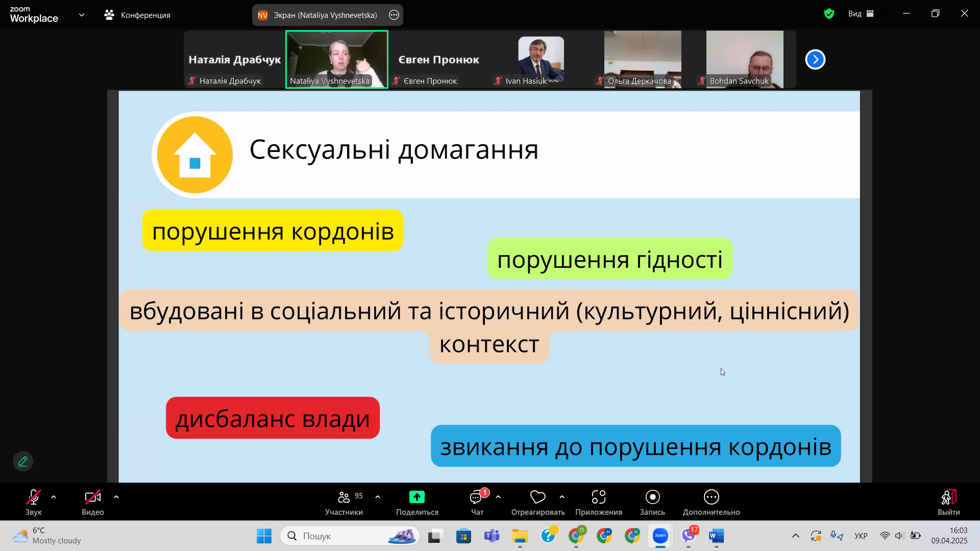Unmute the microphone audio button
This screenshot has height=551, width=980.
[33, 497]
